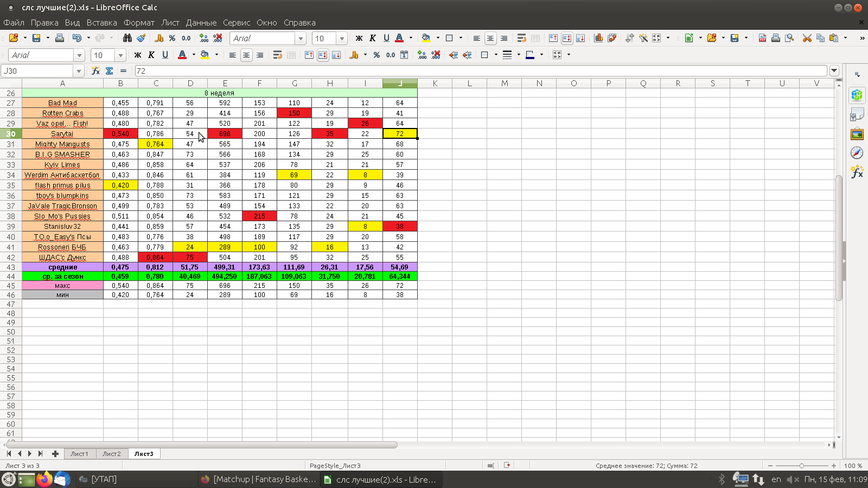Viewport: 868px width, 488px height.
Task: Open the font size dropdown in the upper toolbar
Action: tap(342, 38)
